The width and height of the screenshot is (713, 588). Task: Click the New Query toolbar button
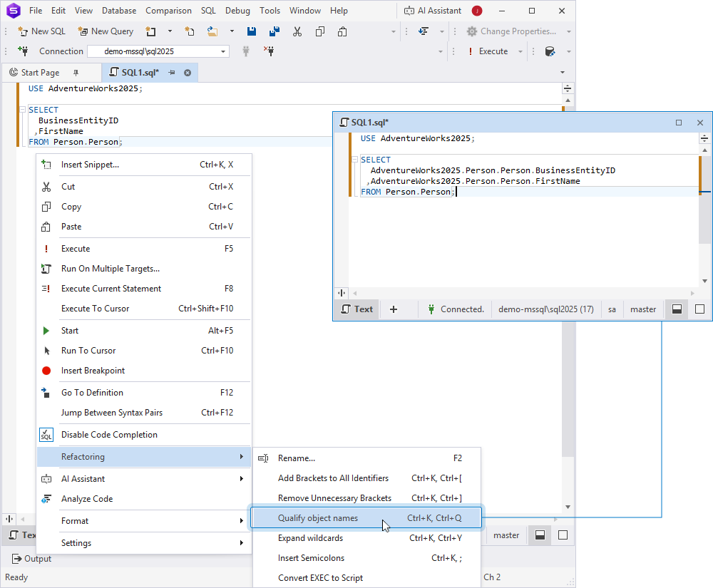(x=106, y=31)
